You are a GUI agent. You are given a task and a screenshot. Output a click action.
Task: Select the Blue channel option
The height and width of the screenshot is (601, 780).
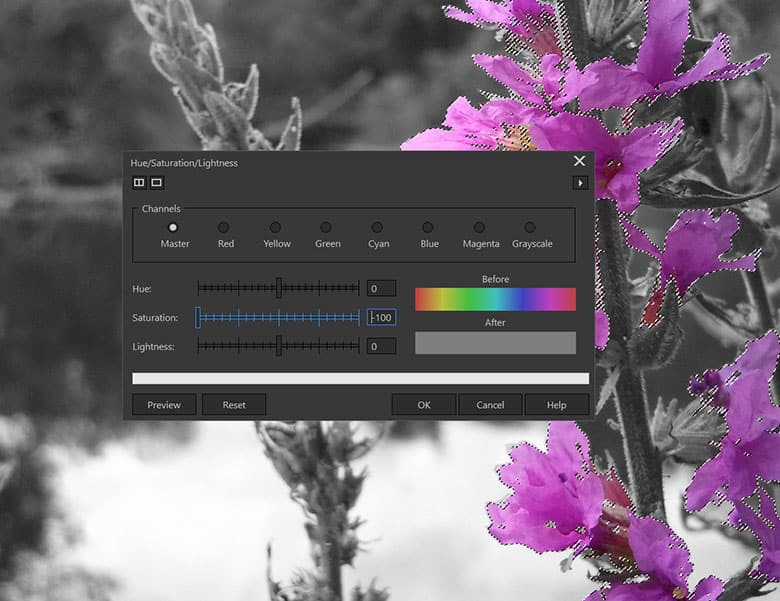point(428,228)
